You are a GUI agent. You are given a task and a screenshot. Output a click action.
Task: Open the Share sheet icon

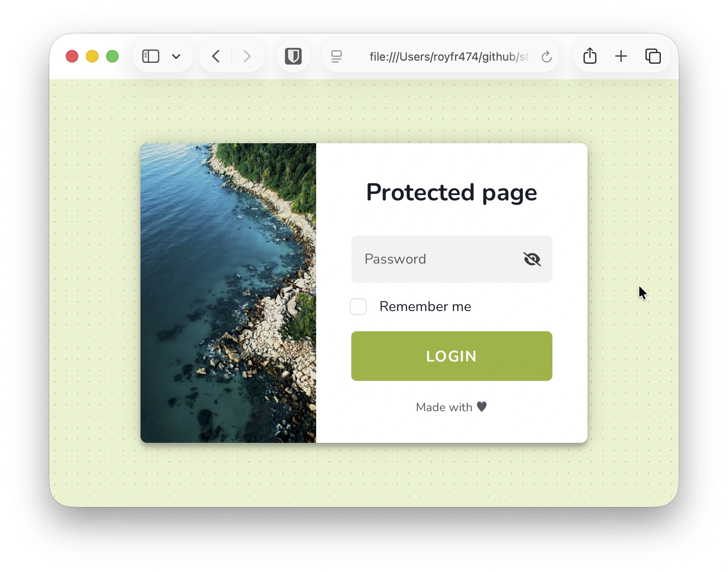point(590,56)
